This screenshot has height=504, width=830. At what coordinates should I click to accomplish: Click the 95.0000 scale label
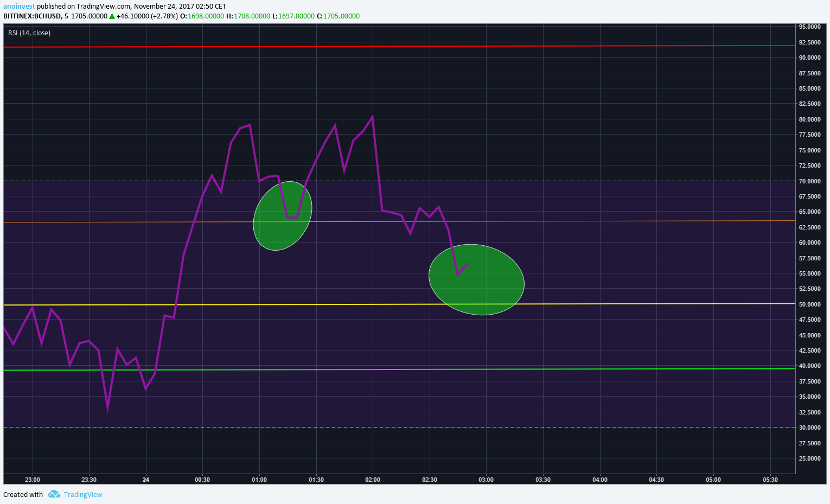[809, 27]
